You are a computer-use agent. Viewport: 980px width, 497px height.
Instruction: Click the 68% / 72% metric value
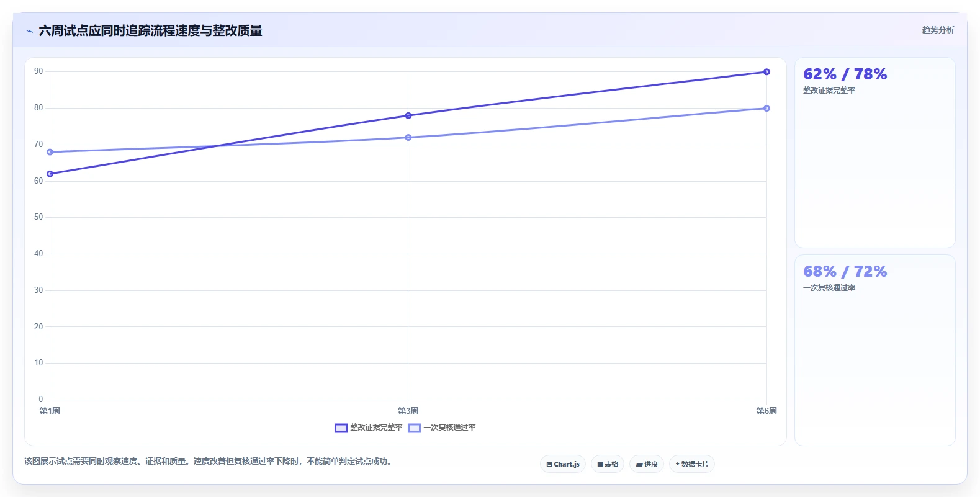coord(845,272)
